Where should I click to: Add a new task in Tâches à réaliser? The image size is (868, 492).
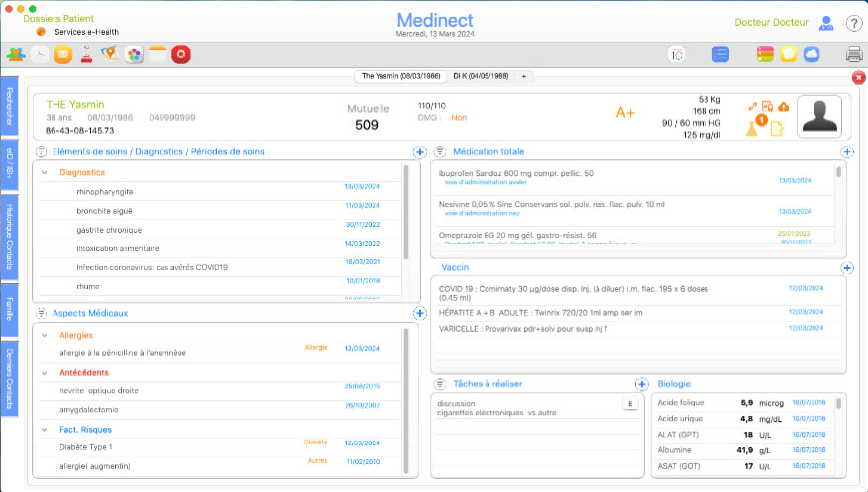tap(641, 384)
